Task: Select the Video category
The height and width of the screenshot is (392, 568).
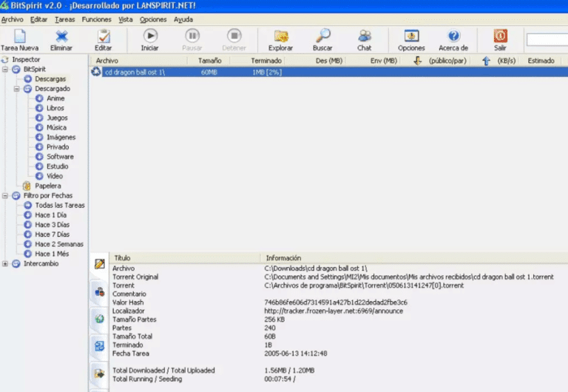Action: tap(55, 177)
